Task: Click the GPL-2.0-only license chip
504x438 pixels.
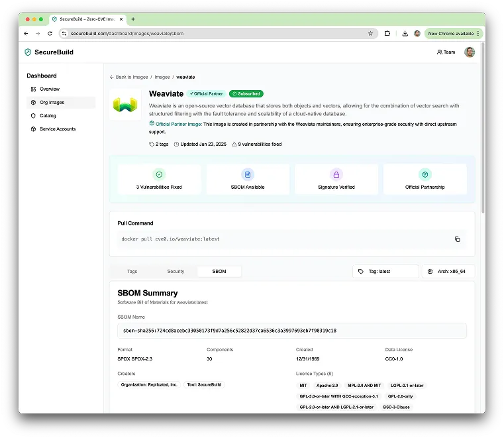Action: click(400, 396)
